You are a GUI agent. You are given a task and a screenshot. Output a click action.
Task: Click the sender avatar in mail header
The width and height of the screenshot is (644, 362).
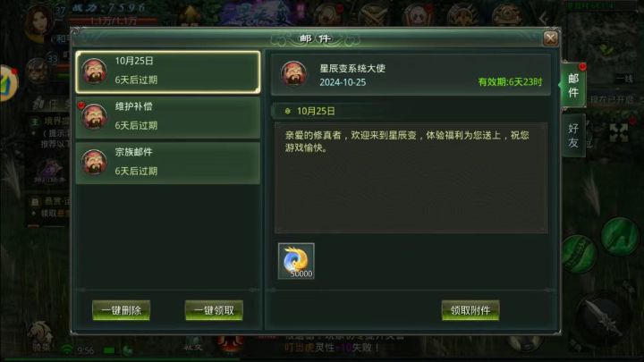click(293, 73)
